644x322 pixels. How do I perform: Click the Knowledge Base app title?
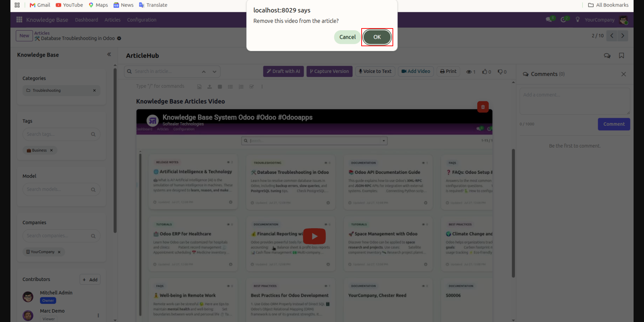(x=47, y=20)
